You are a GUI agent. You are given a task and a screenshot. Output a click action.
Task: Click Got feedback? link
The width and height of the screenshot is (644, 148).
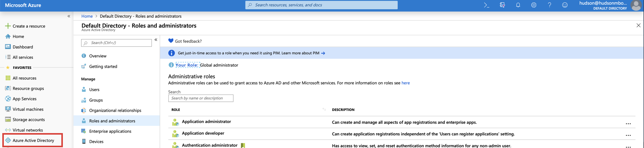pos(188,41)
